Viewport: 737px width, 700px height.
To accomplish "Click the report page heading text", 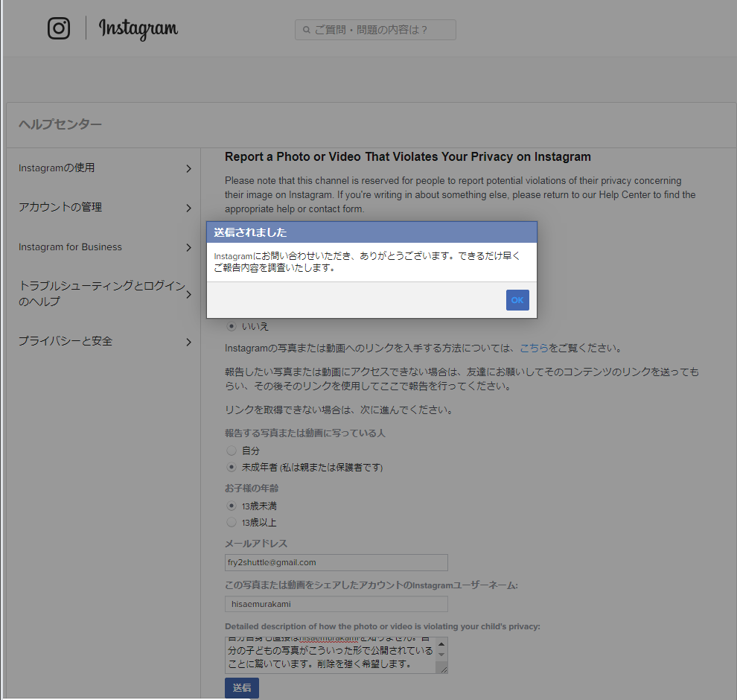I will click(x=407, y=157).
